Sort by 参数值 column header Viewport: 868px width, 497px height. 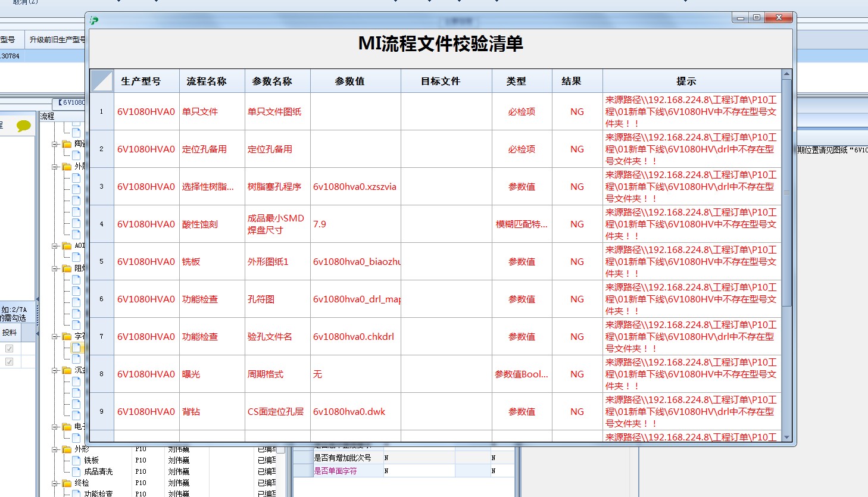(355, 81)
